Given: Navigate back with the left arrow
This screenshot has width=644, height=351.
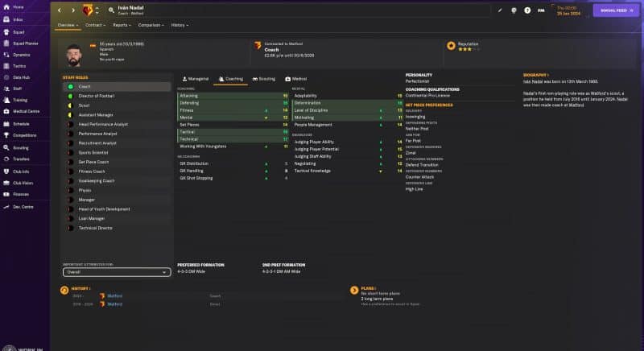Looking at the screenshot, I should [x=60, y=10].
